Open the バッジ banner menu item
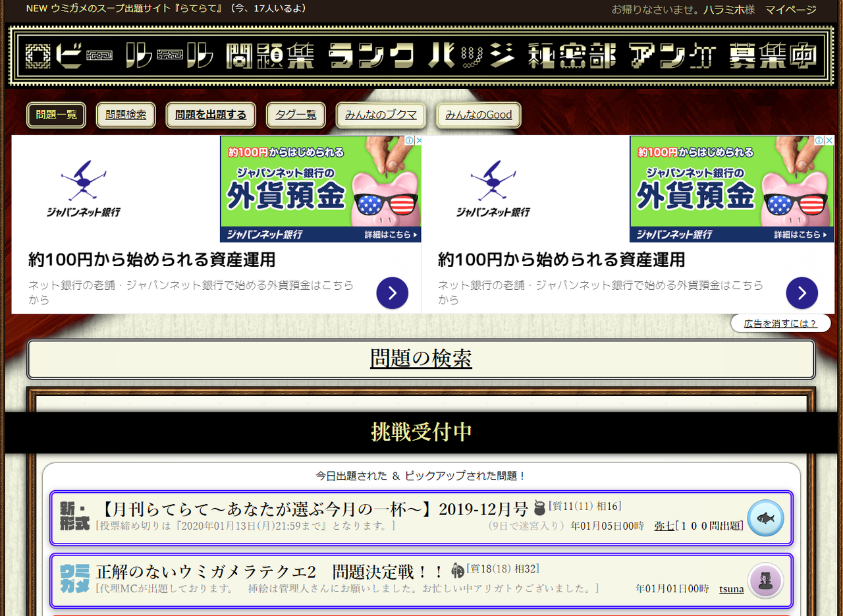The height and width of the screenshot is (616, 843). (x=471, y=56)
